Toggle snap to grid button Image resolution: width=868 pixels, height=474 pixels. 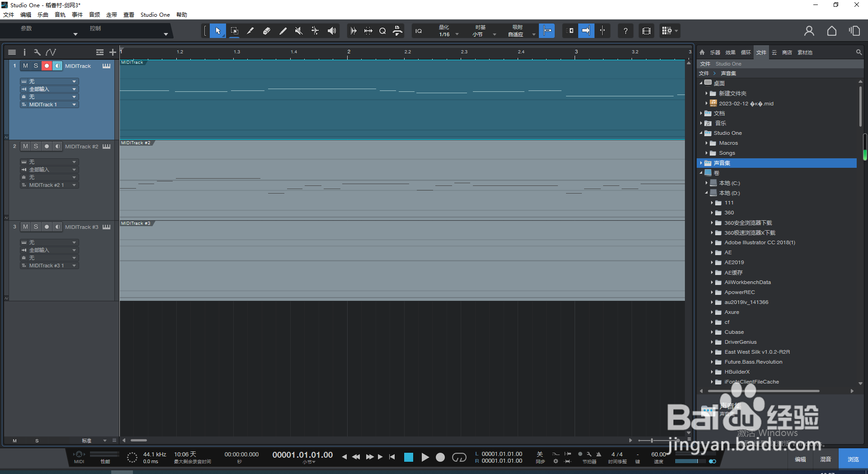click(547, 31)
